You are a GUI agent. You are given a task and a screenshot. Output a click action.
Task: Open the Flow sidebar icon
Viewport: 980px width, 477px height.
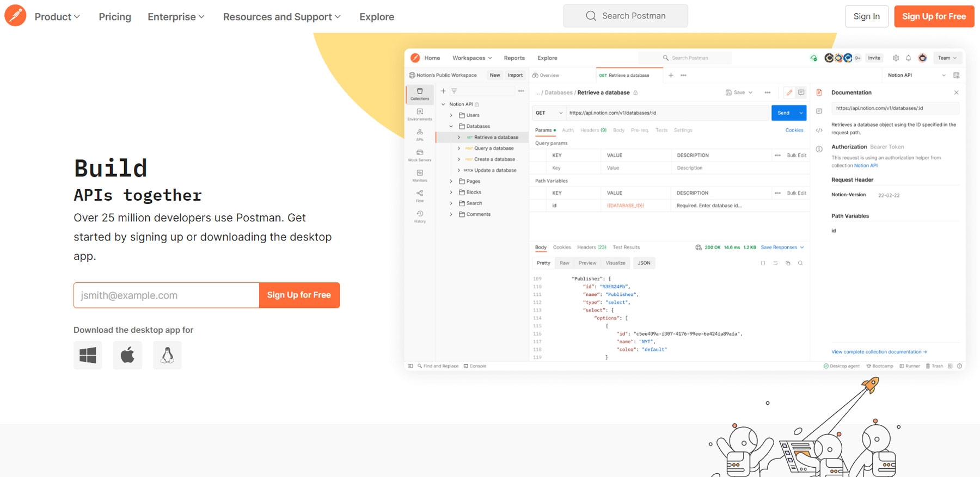[x=420, y=196]
